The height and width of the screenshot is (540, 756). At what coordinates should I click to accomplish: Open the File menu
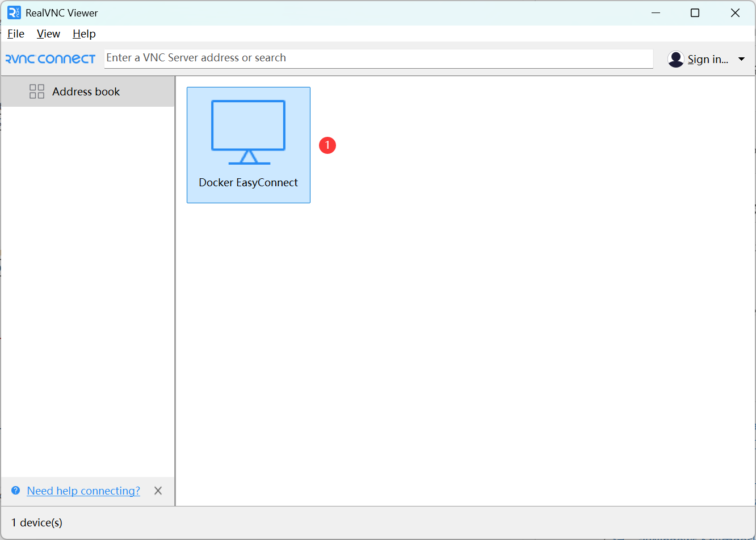click(16, 34)
